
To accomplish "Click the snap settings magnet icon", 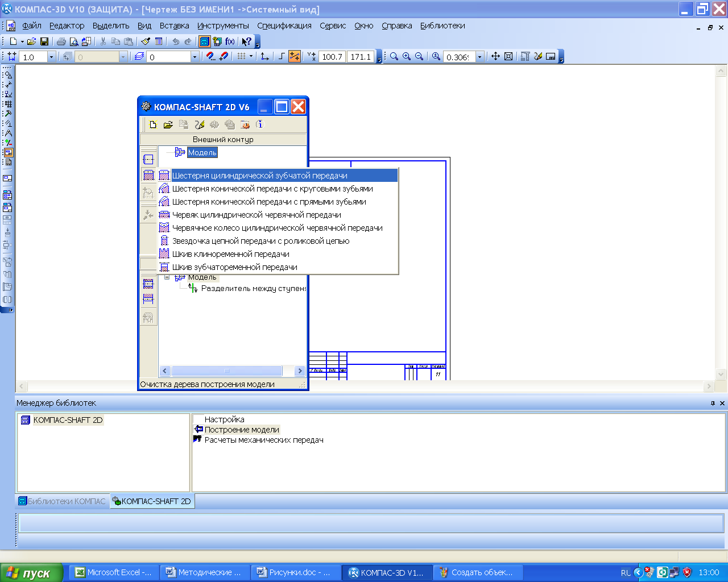I will point(211,57).
